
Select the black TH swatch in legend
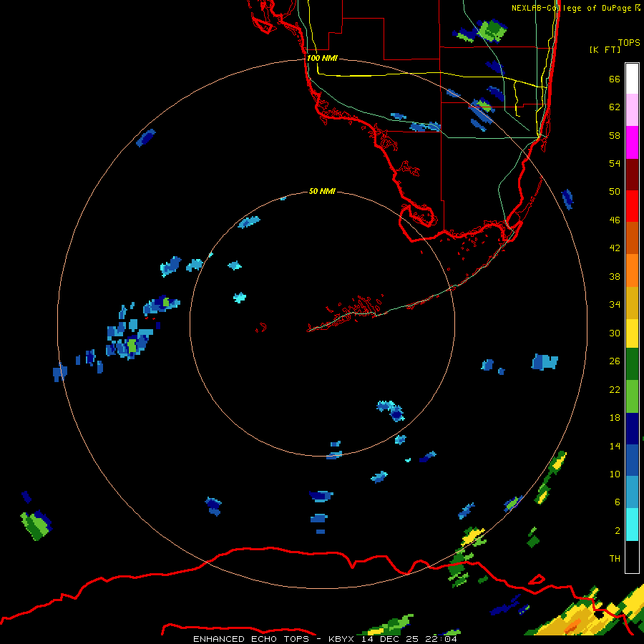tap(632, 557)
